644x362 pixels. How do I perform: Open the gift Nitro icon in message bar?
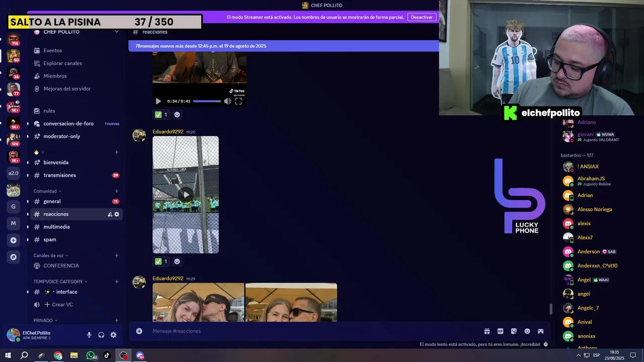(487, 331)
